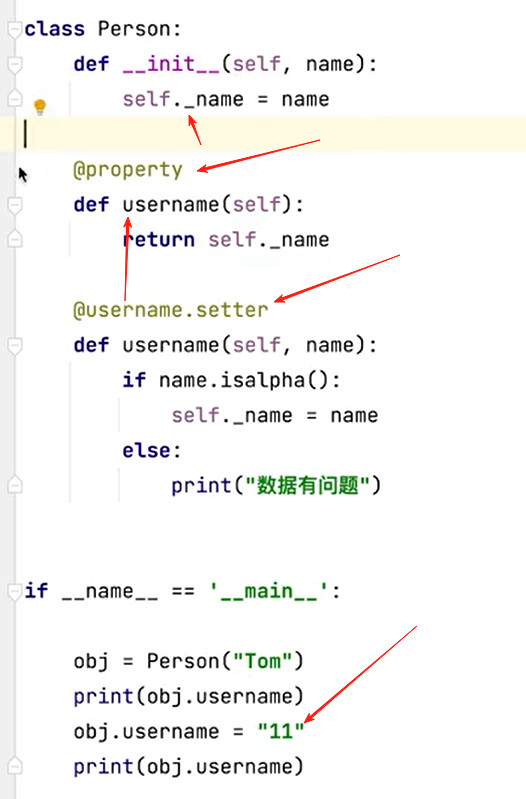Click the fold end marker beside last print line
Viewport: 526px width, 799px height.
(15, 765)
